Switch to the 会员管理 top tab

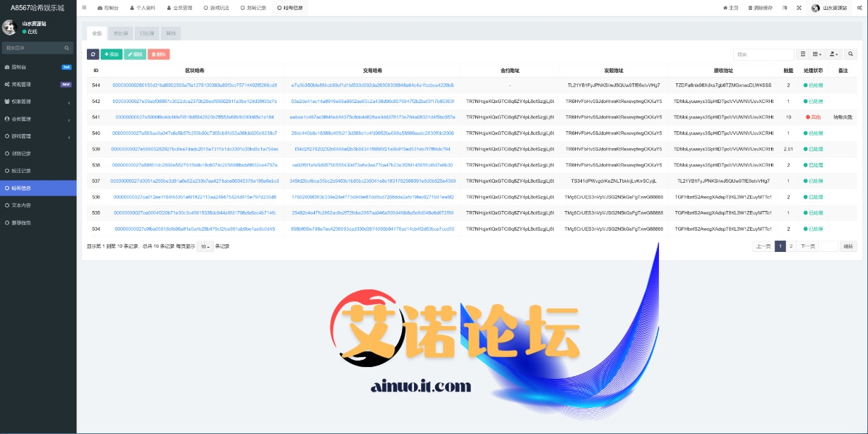coord(179,8)
